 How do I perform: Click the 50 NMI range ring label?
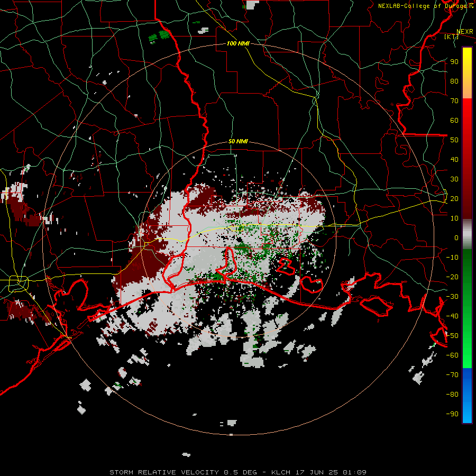[x=238, y=141]
